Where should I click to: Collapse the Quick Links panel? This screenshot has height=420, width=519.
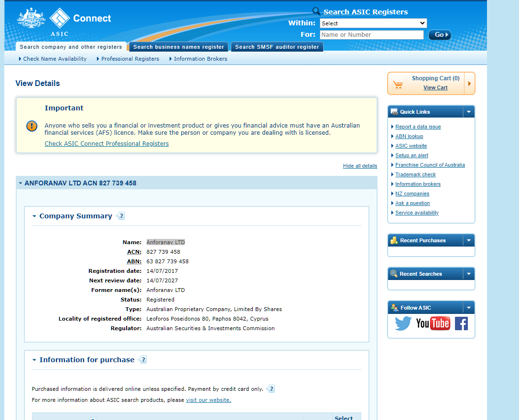click(x=469, y=112)
